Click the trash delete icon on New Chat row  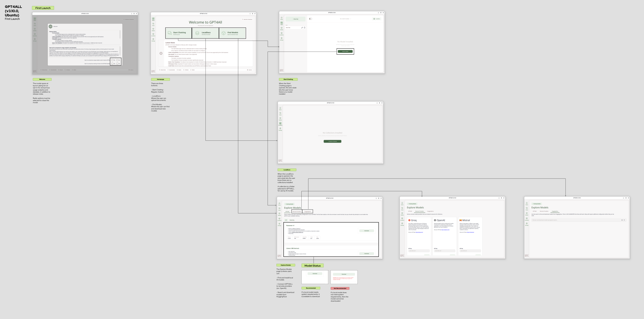pos(304,28)
